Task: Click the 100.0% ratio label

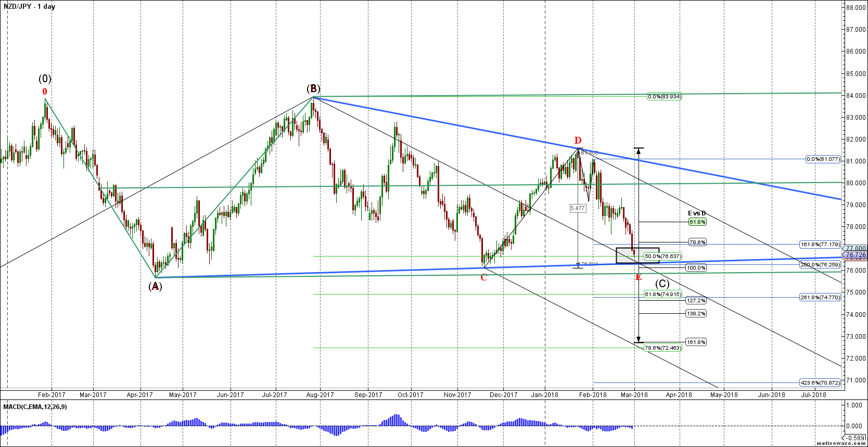Action: click(696, 267)
